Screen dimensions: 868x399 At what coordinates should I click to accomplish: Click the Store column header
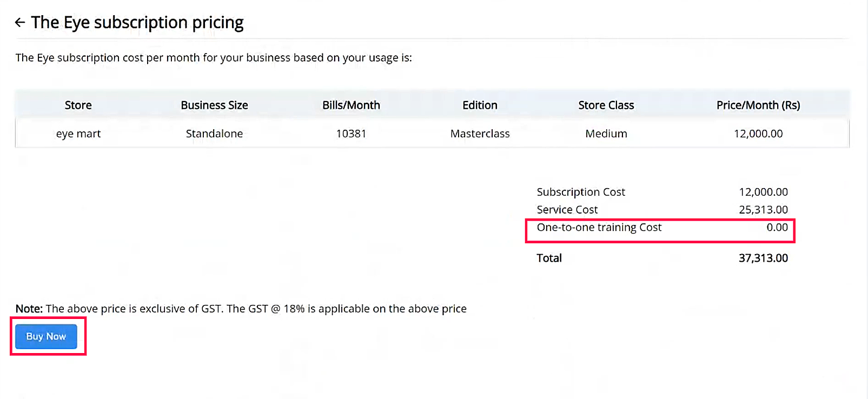[78, 105]
